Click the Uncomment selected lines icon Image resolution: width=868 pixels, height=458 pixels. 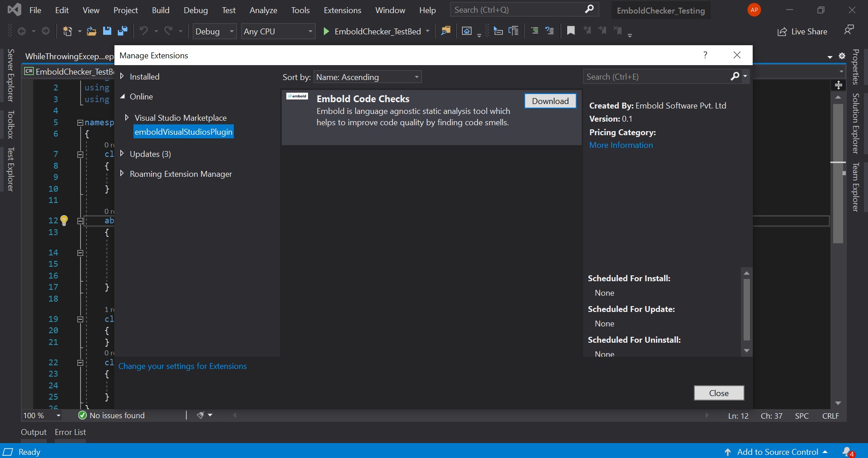pos(550,31)
